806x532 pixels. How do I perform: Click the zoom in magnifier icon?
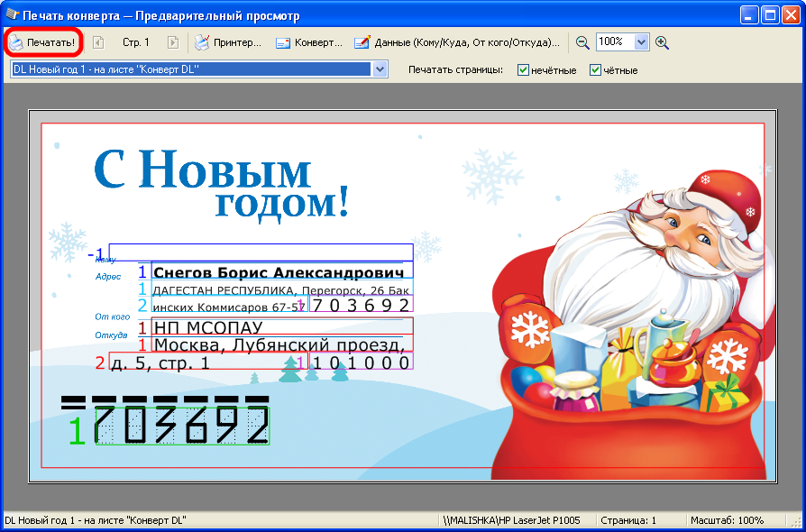click(x=662, y=42)
